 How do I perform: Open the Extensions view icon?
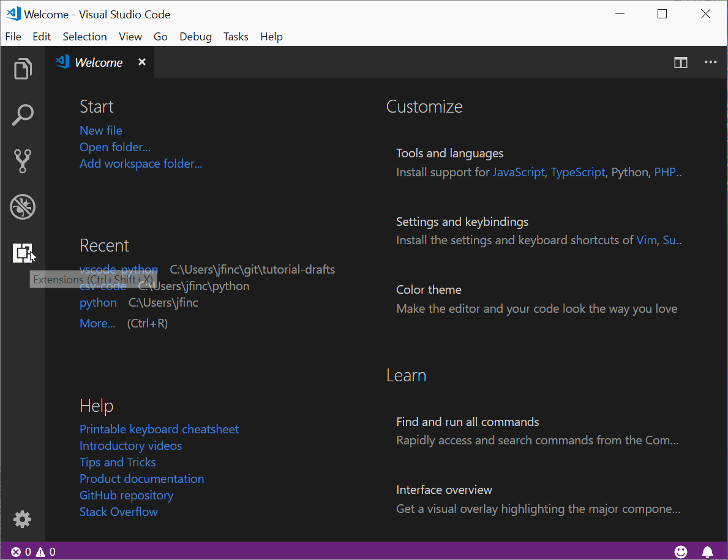coord(23,252)
